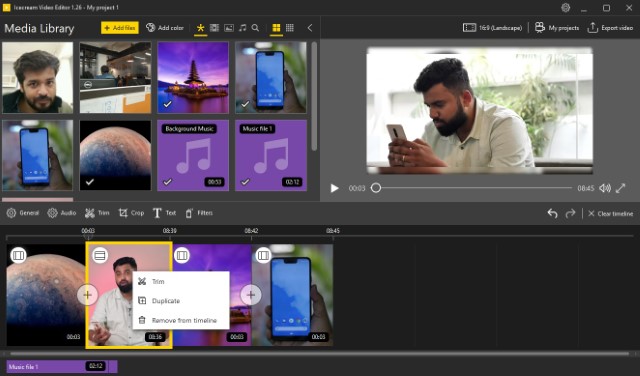Image resolution: width=640 pixels, height=376 pixels.
Task: Select the office interior thumbnail in library
Action: 115,78
